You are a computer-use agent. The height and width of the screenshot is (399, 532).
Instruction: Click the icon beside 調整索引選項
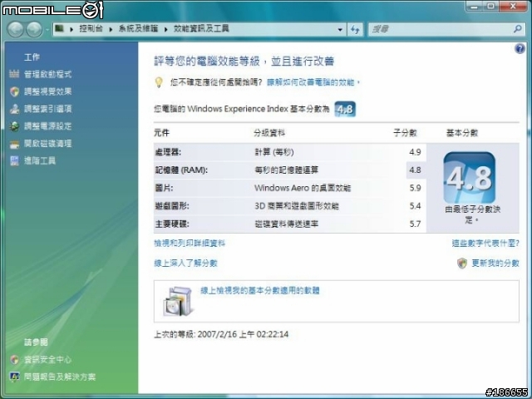click(14, 109)
